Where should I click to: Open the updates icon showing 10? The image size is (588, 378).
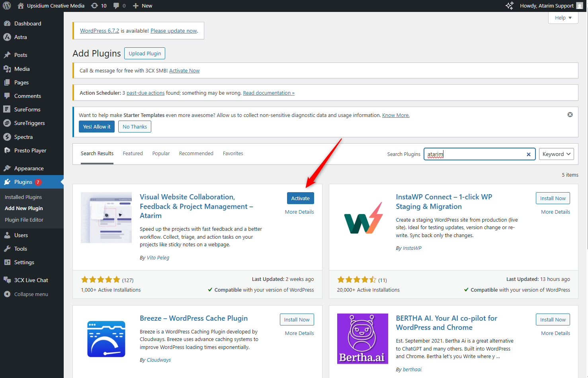pos(94,6)
